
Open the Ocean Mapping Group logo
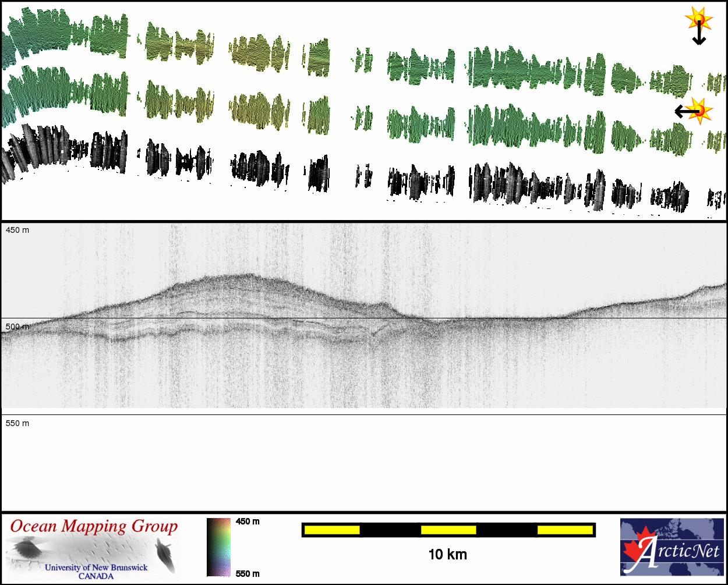click(94, 548)
